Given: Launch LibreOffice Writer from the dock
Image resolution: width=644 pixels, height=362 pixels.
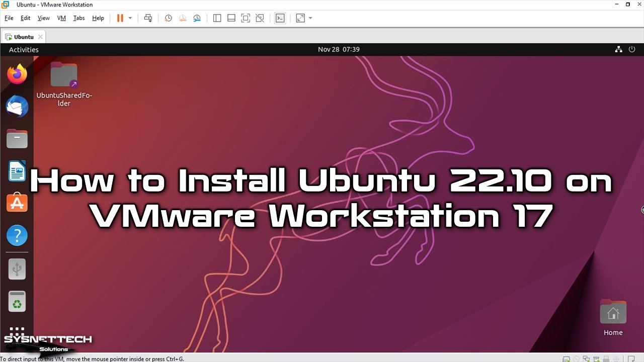Looking at the screenshot, I should click(17, 171).
